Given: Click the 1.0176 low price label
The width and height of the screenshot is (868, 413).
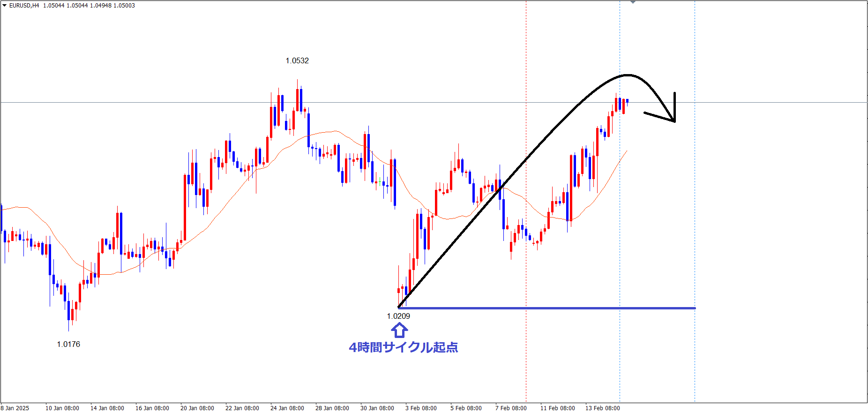Looking at the screenshot, I should coord(68,344).
